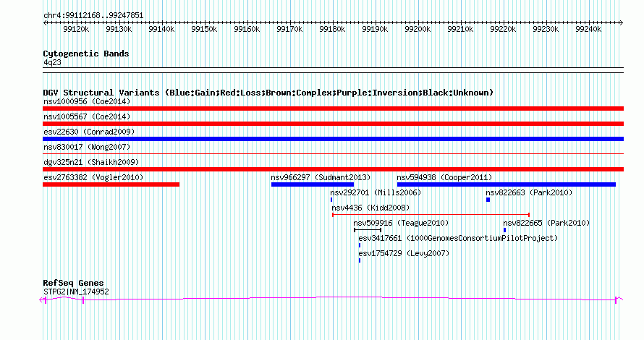Open the dgv325n21 (Shaikh2009) label
This screenshot has height=340, width=644.
91,162
